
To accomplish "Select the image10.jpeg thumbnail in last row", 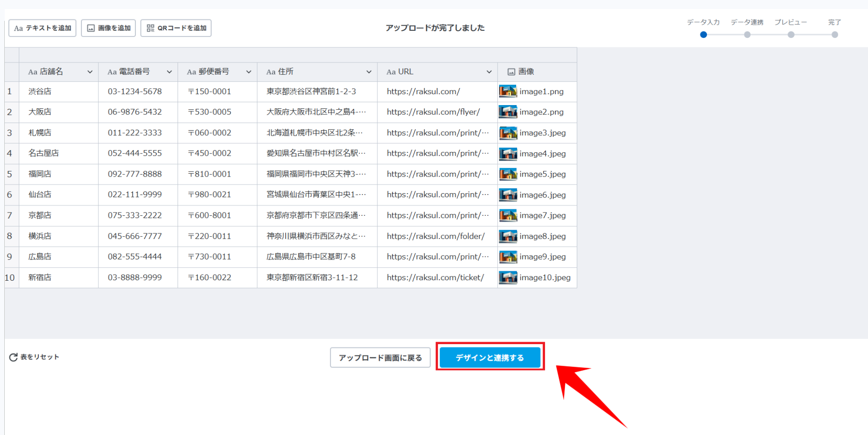I will pos(508,277).
